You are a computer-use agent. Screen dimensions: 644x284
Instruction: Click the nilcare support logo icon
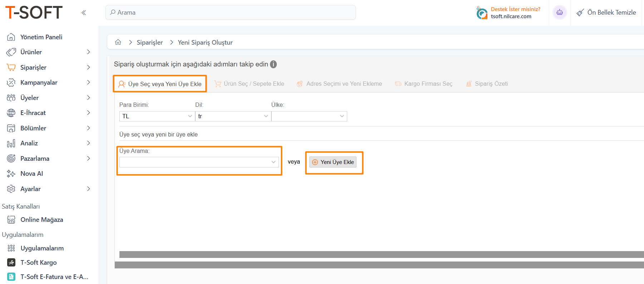tap(482, 13)
